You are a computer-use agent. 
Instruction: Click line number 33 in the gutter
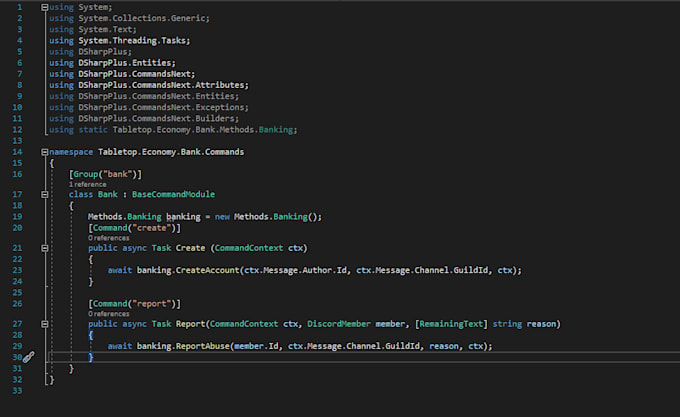(20, 390)
